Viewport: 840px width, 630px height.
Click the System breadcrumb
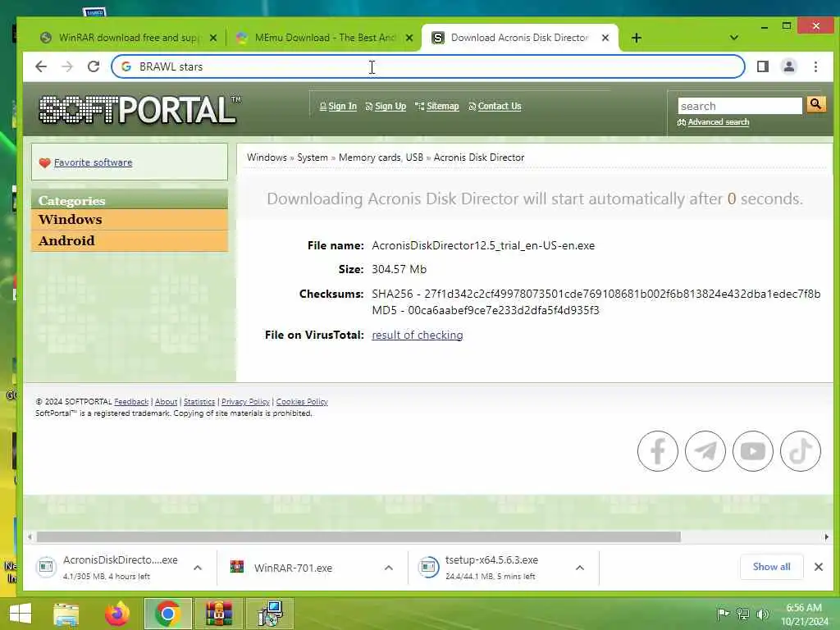pyautogui.click(x=313, y=157)
